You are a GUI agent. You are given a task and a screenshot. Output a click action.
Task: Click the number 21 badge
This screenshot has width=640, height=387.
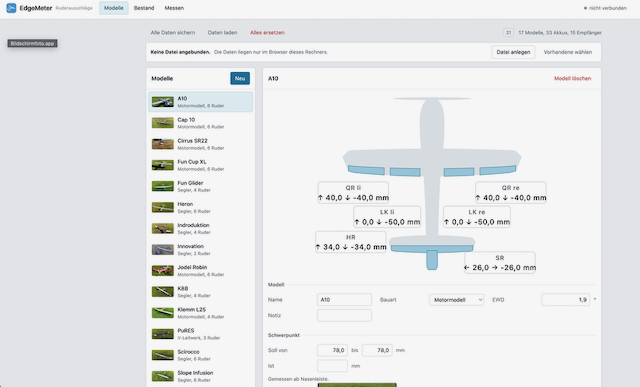[508, 33]
